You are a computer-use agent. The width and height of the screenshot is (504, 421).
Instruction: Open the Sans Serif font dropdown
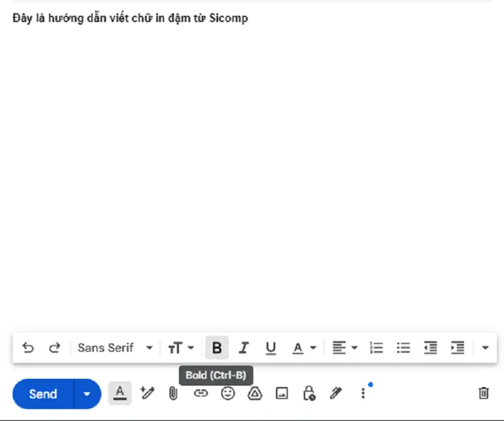tap(113, 347)
